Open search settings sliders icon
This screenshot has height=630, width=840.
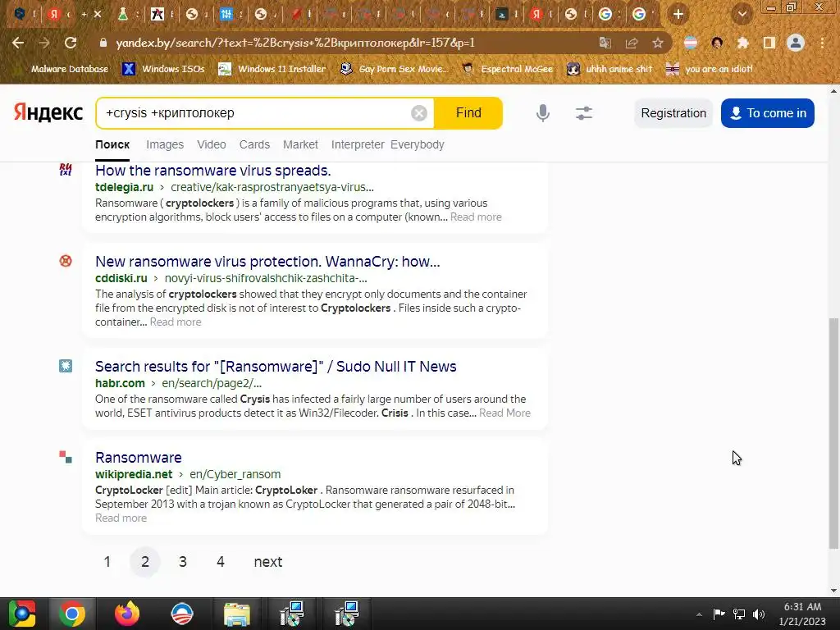pyautogui.click(x=584, y=113)
